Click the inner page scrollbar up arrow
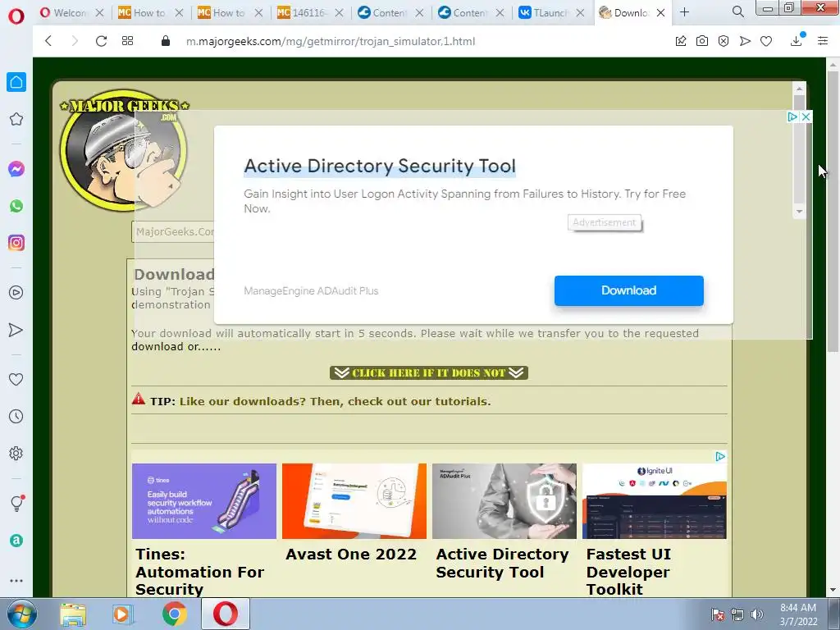 click(x=799, y=89)
